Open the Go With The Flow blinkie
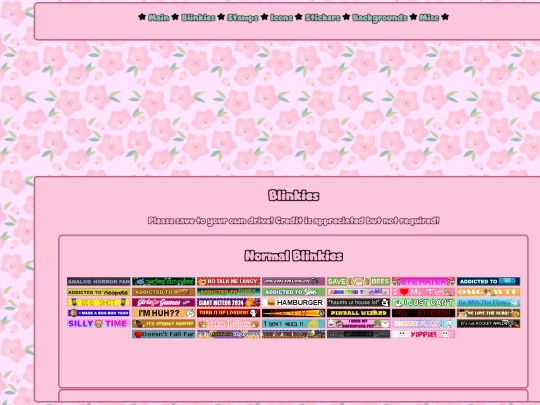Viewport: 540px width, 405px height. tap(488, 302)
